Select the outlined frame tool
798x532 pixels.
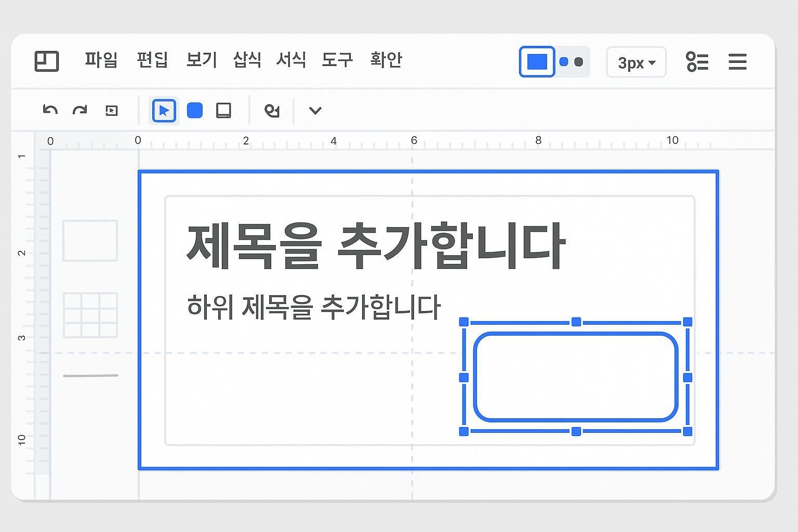[x=223, y=111]
